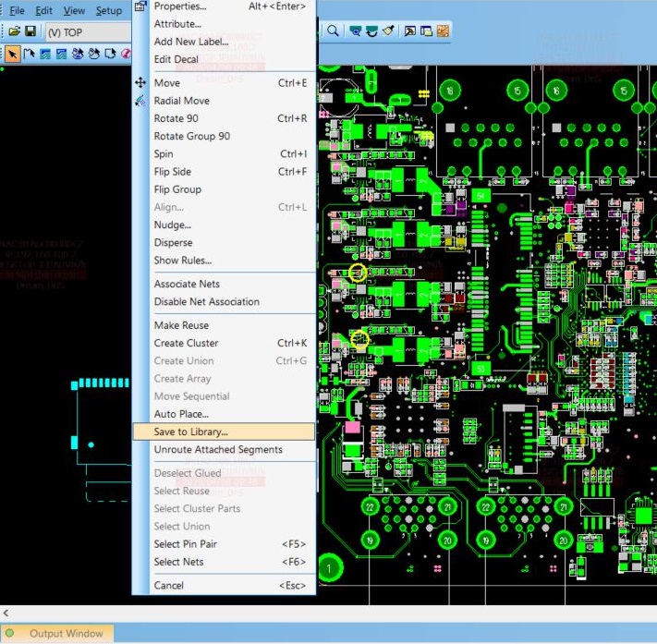
Task: Choose Associate Nets menu entry
Action: tap(225, 284)
